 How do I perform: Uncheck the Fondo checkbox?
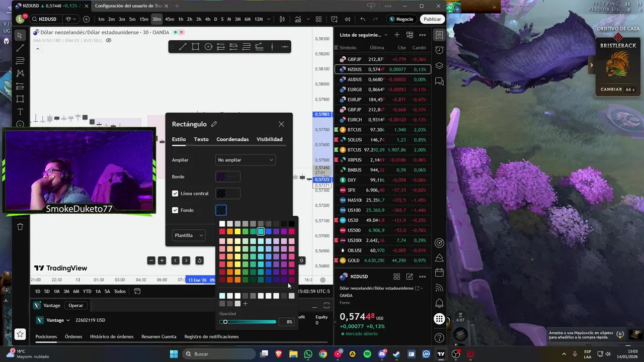coord(175,210)
